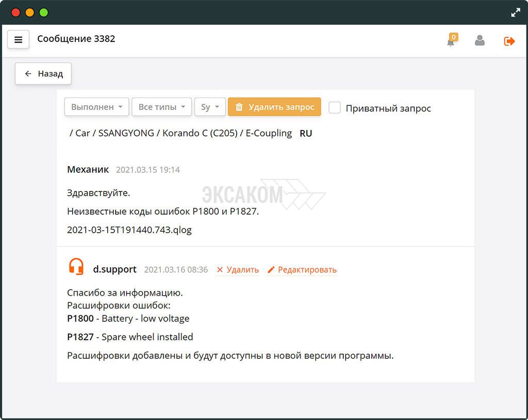528x420 pixels.
Task: Click the Korando C (C205) breadcrumb path
Action: [200, 133]
